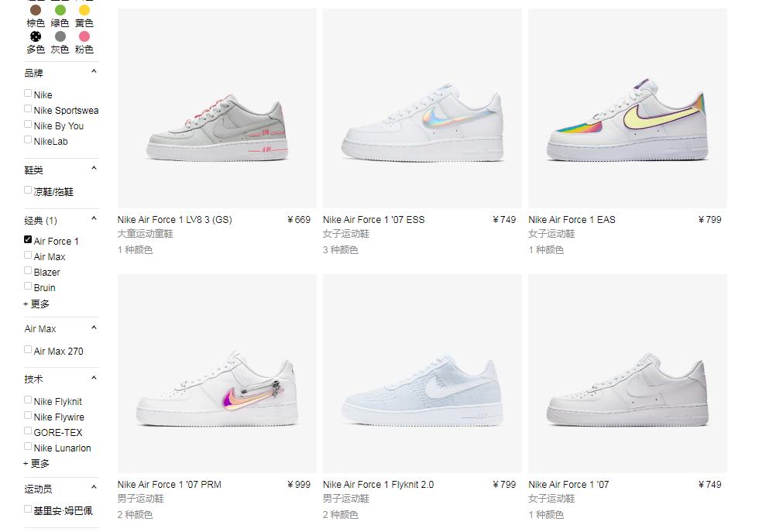Show more options under 技术 filter
776x532 pixels.
click(x=36, y=464)
